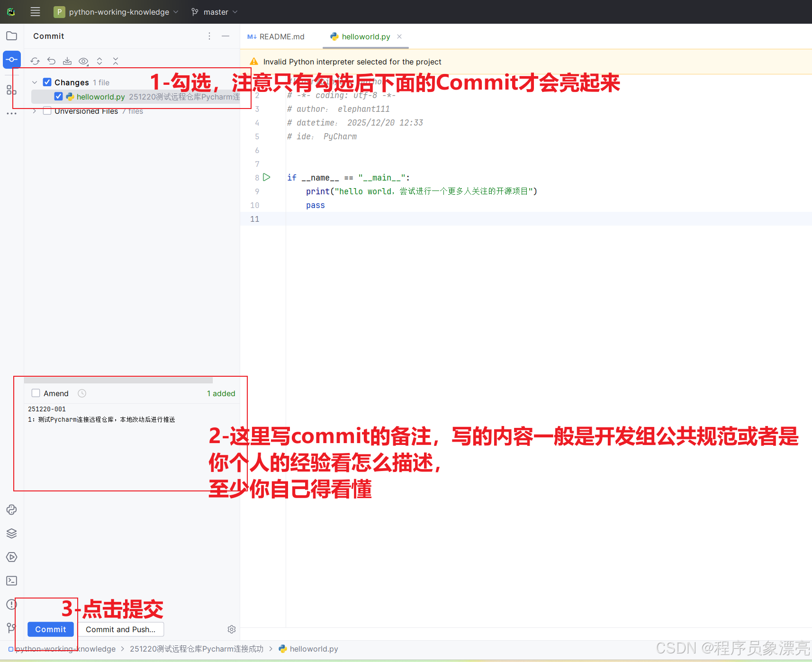Open the Terminal tool window

[12, 581]
